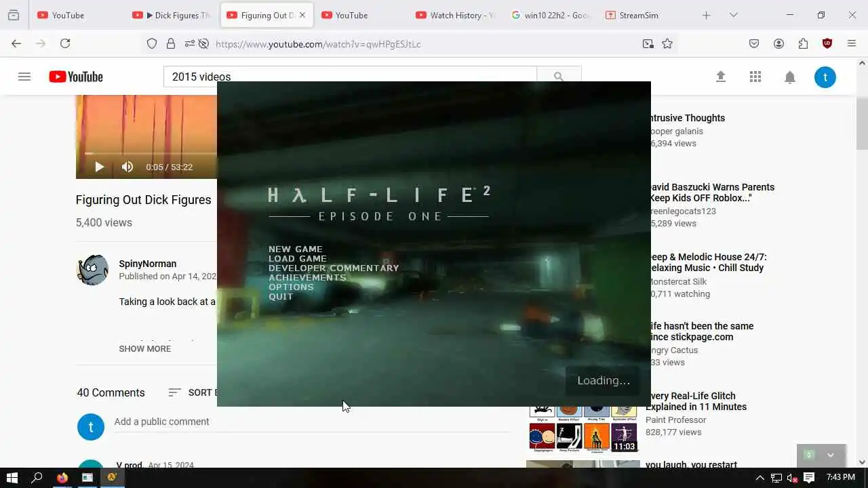Screen dimensions: 868x488
Task: Click the site padlock security icon
Action: 171,43
